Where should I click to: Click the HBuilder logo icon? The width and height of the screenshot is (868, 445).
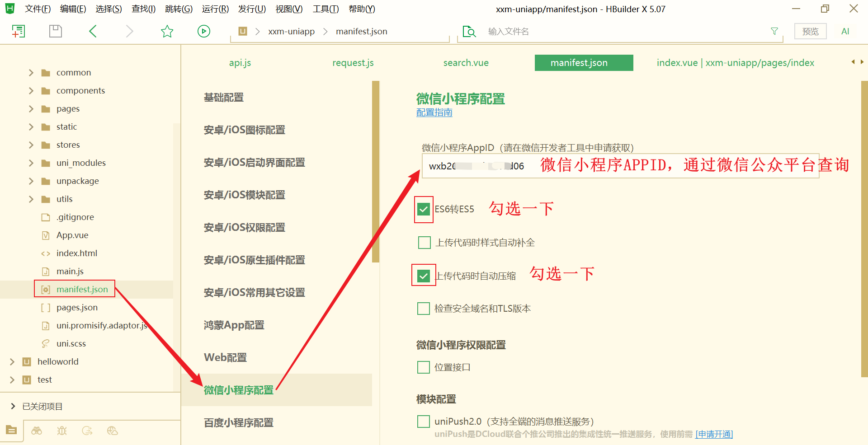(x=10, y=9)
